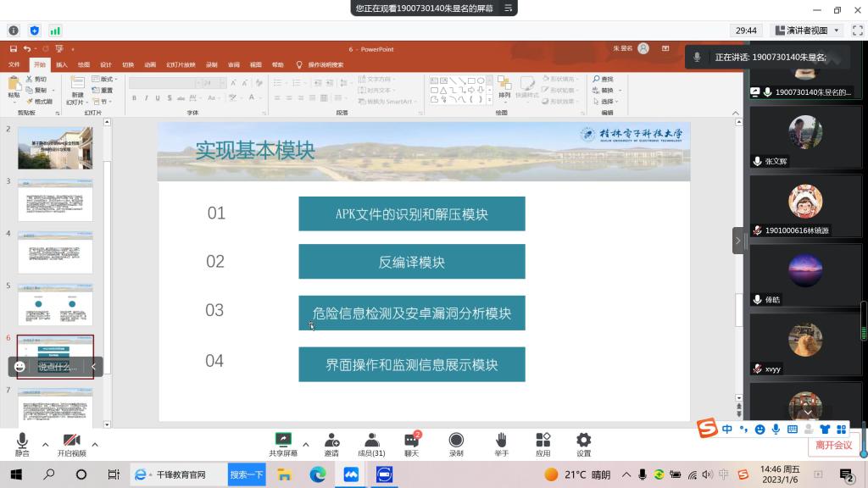Screen dimensions: 868x488
Task: Open the 应用 apps icon
Action: 543,444
